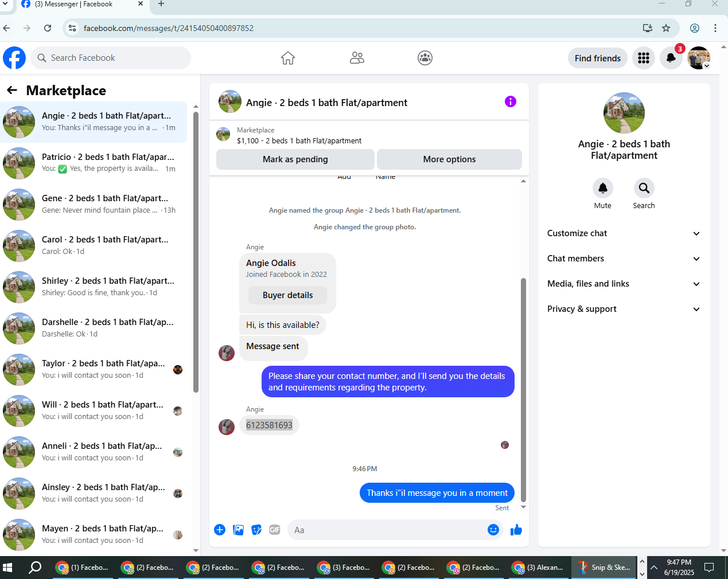Image resolution: width=728 pixels, height=579 pixels.
Task: Click the chat messages scrollbar
Action: (523, 390)
